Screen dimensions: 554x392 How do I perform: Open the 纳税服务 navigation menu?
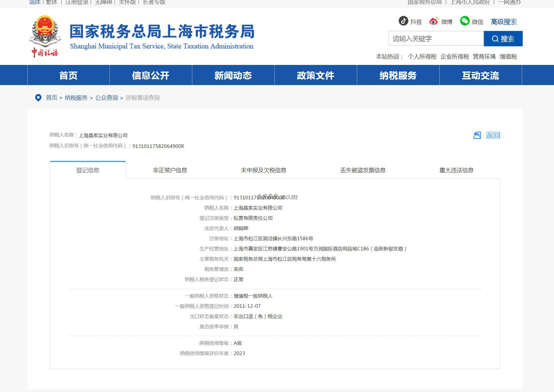[x=398, y=75]
